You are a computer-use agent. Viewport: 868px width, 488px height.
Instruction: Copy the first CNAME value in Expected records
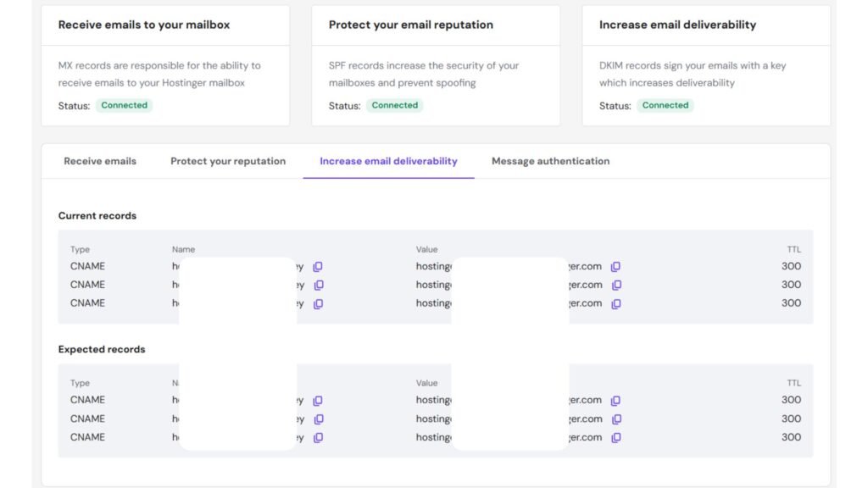click(615, 400)
